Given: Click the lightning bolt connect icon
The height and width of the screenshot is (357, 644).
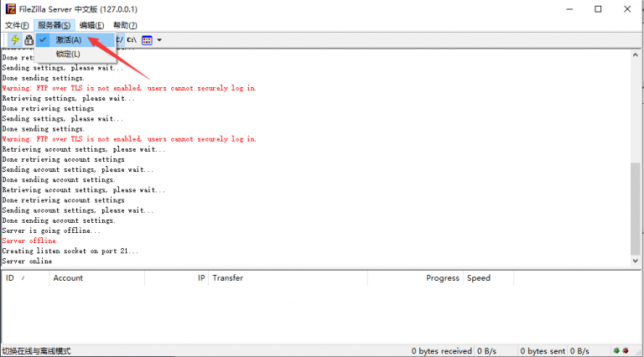Looking at the screenshot, I should (x=15, y=40).
